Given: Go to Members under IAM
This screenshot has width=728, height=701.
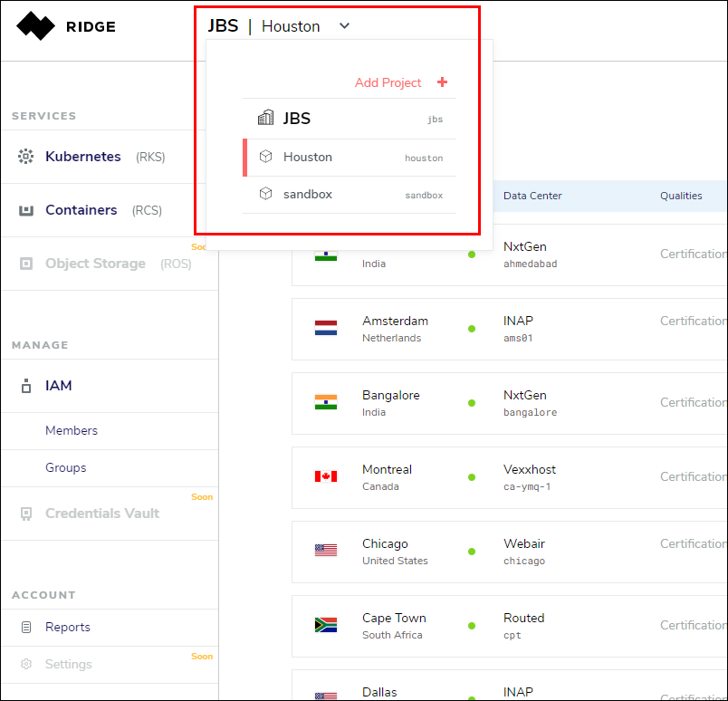Looking at the screenshot, I should pos(72,430).
